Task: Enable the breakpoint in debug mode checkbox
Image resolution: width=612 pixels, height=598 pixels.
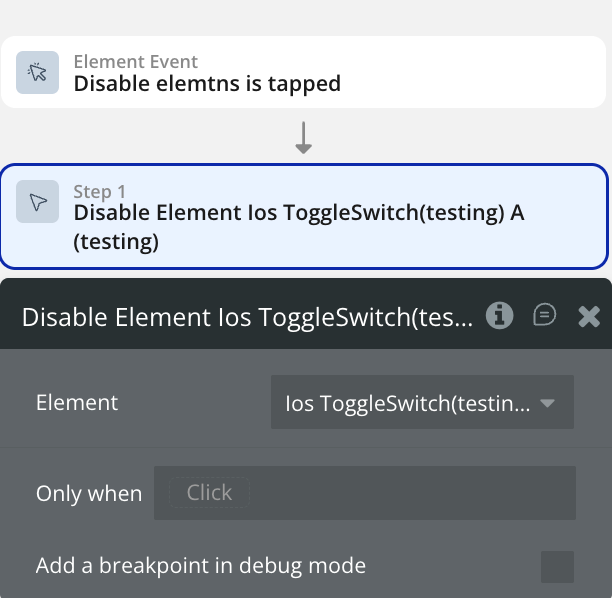Action: click(557, 566)
